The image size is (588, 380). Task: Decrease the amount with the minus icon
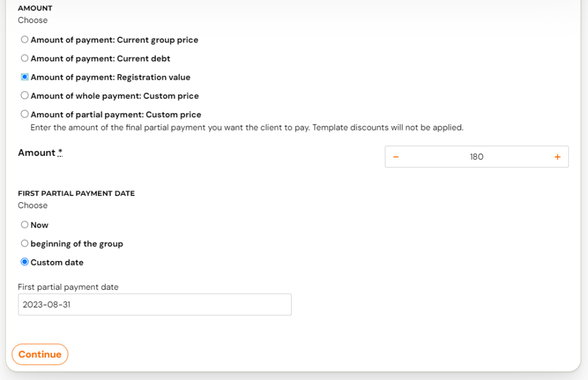pyautogui.click(x=396, y=157)
